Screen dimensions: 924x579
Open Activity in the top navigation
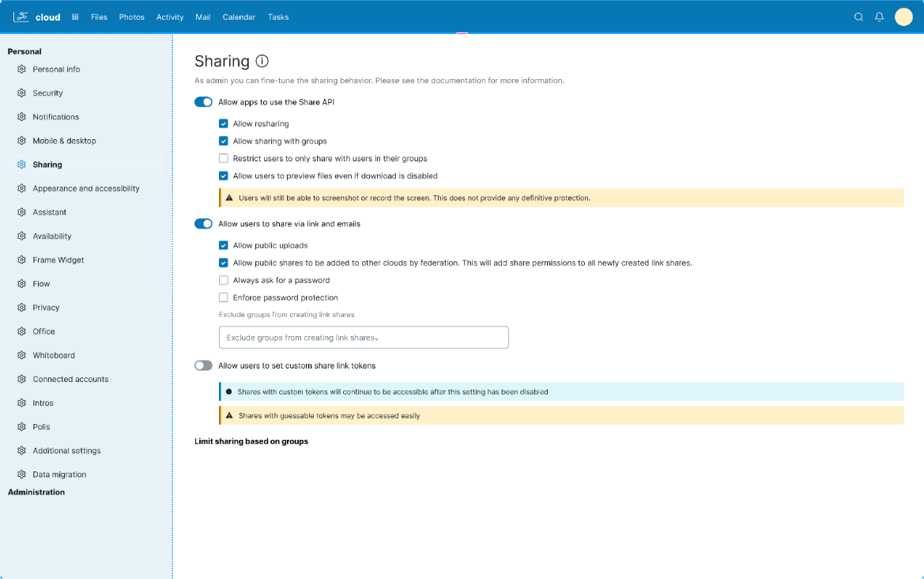coord(170,17)
